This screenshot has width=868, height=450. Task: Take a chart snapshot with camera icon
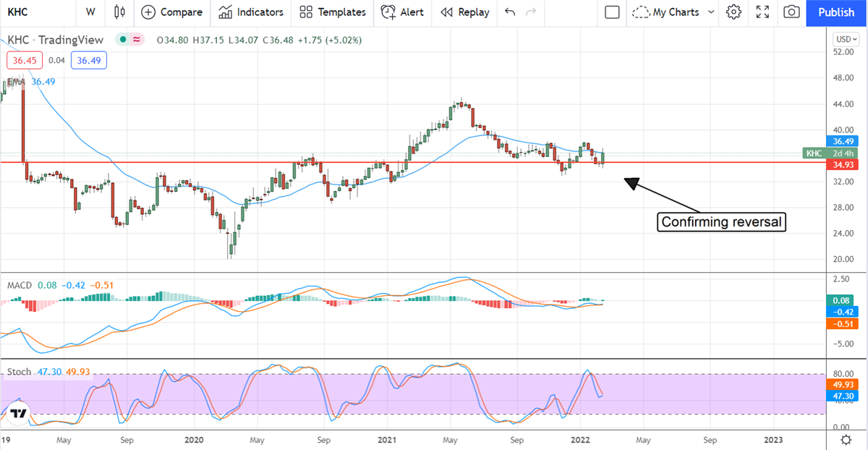click(x=792, y=12)
